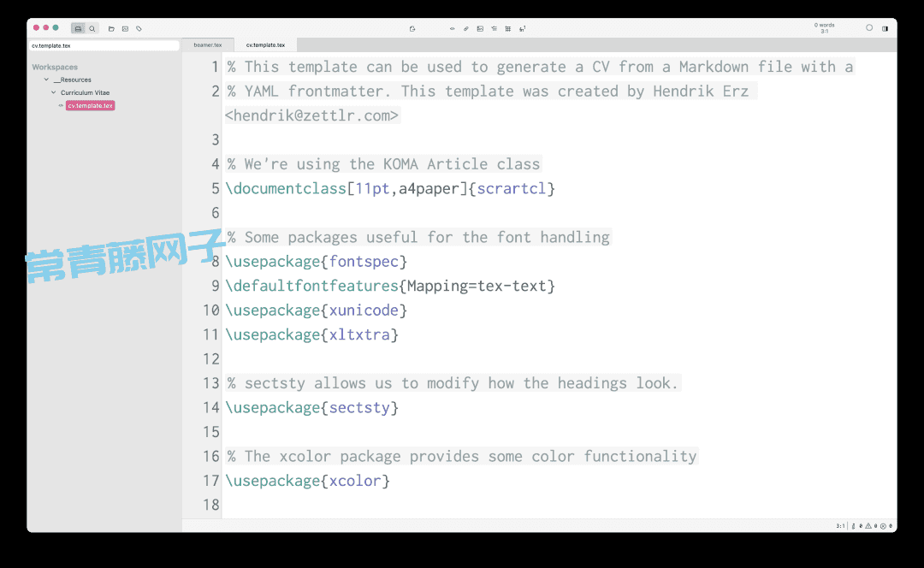The image size is (924, 568).
Task: Click the xunicode package name
Action: (x=364, y=311)
